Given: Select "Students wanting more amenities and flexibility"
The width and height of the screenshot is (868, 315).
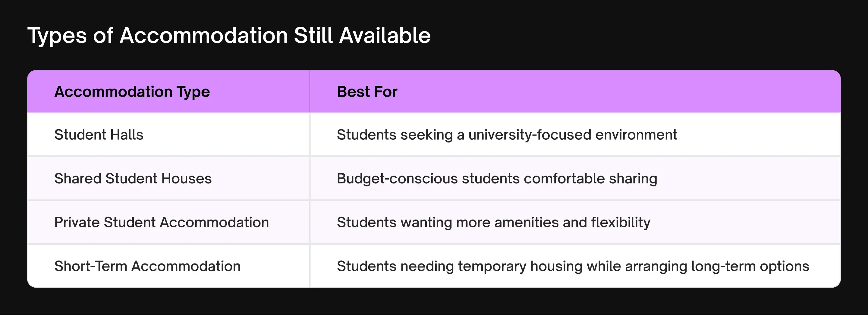Looking at the screenshot, I should click(494, 222).
